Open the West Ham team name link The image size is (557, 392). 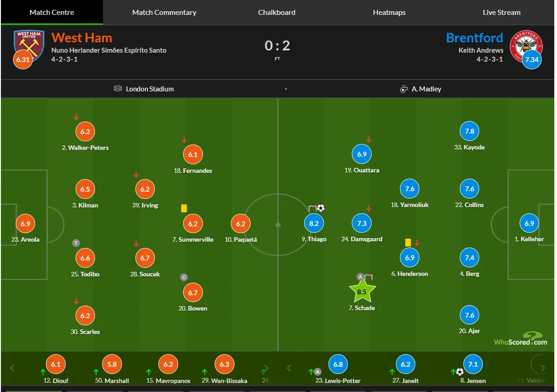[x=82, y=38]
